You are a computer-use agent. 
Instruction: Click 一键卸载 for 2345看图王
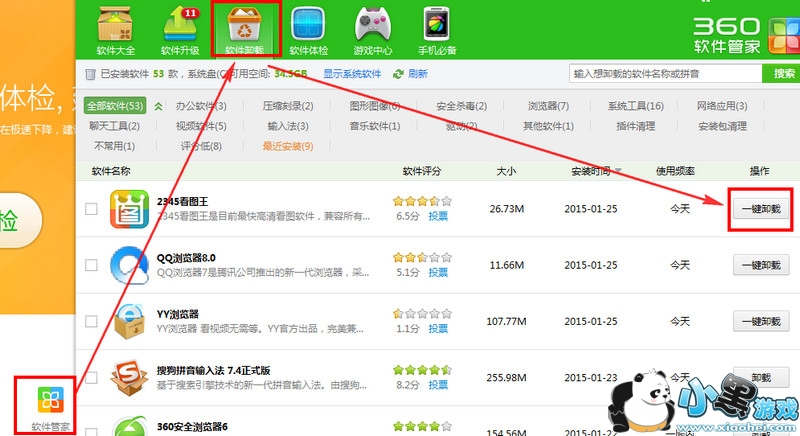(x=761, y=209)
